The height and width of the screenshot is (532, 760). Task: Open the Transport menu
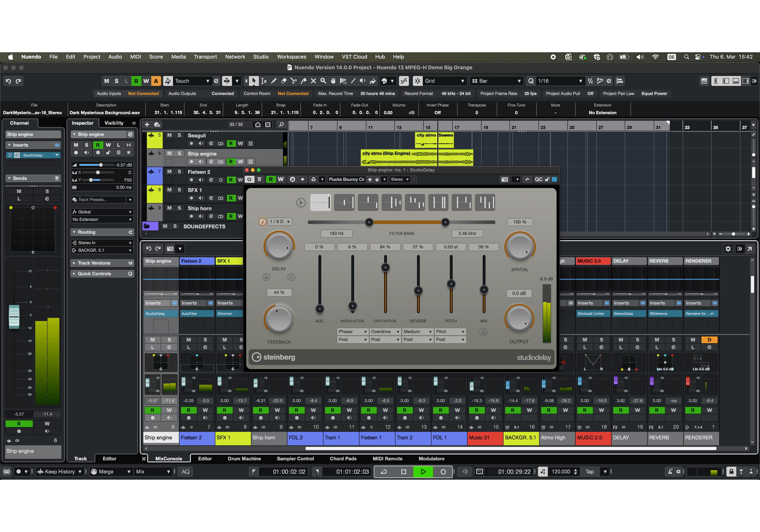[x=205, y=57]
